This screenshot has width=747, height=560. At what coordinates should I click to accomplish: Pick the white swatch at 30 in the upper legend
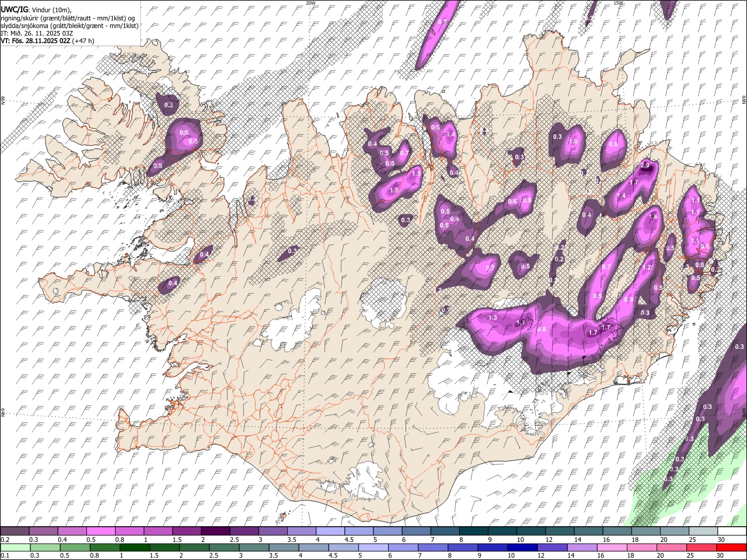(732, 531)
